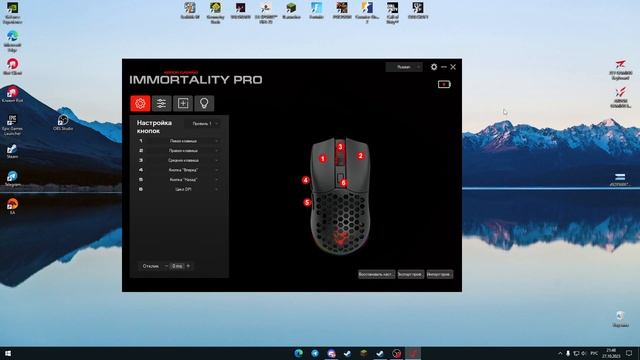Expand button 6 assignment dropdown (Цикл DPI)

pos(183,189)
